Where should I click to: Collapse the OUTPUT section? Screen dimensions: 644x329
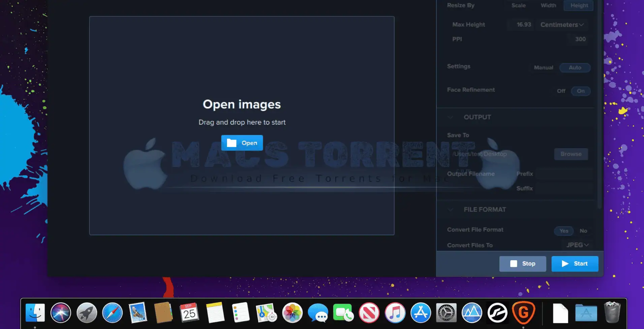point(450,117)
